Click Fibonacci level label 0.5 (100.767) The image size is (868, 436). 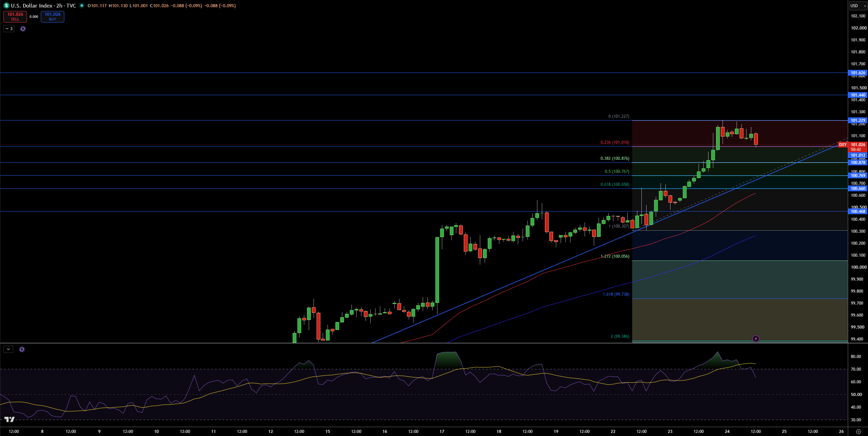click(617, 171)
